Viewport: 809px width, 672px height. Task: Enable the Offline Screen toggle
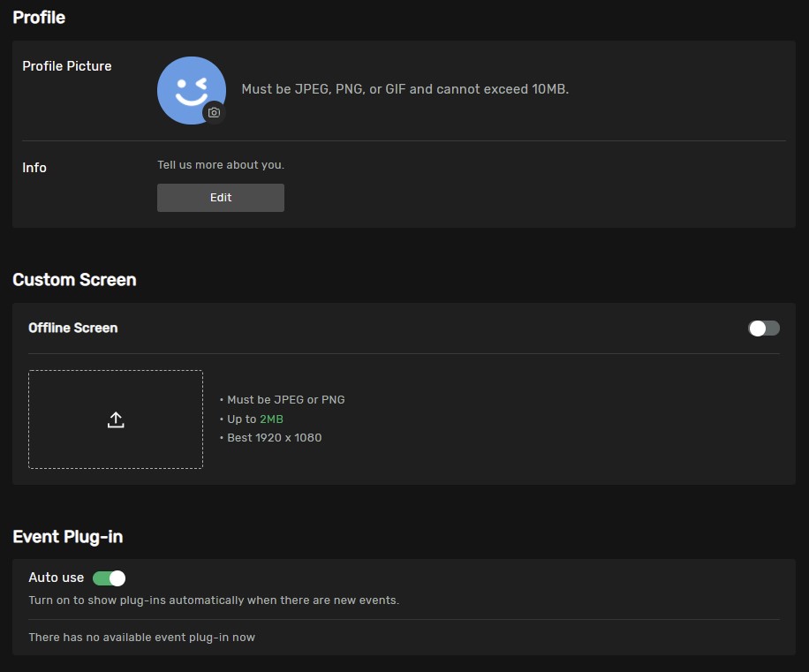(764, 328)
